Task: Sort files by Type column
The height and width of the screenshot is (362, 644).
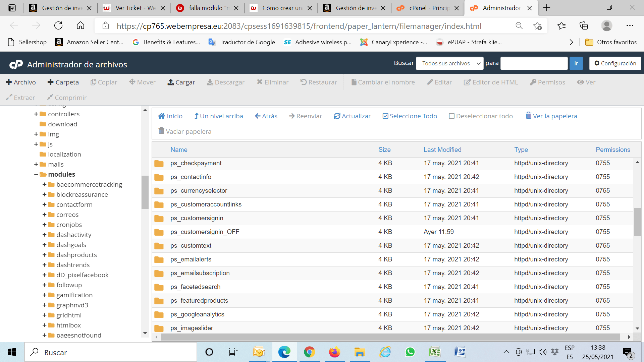Action: click(521, 149)
